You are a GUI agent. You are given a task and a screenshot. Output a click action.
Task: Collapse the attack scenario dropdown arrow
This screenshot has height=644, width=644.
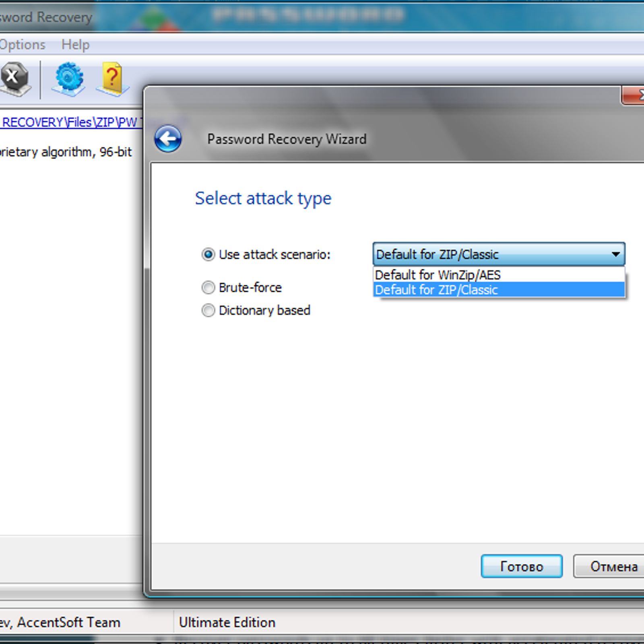coord(615,254)
